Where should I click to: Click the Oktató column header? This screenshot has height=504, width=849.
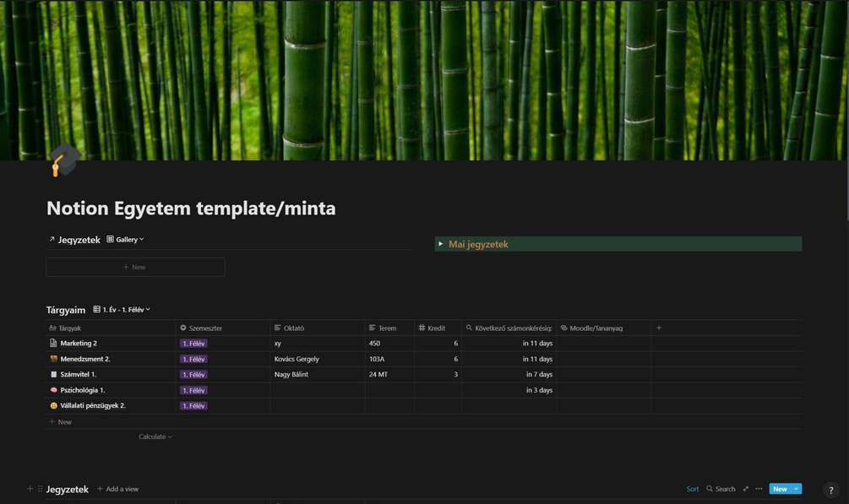coord(318,328)
